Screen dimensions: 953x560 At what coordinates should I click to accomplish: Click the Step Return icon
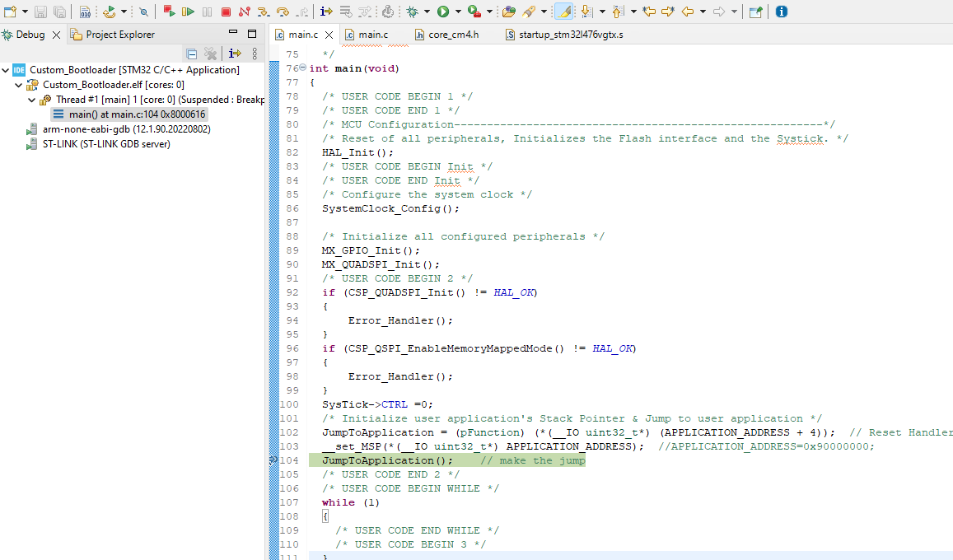tap(301, 12)
